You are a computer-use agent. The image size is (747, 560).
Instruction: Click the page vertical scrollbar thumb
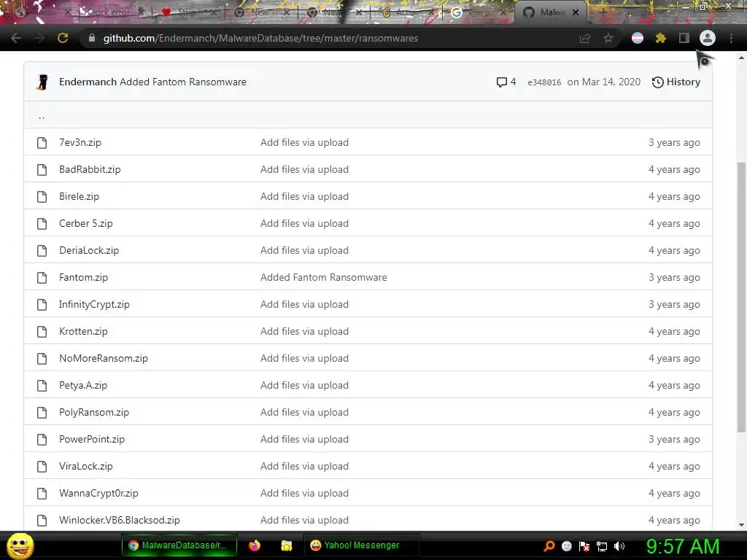[741, 297]
